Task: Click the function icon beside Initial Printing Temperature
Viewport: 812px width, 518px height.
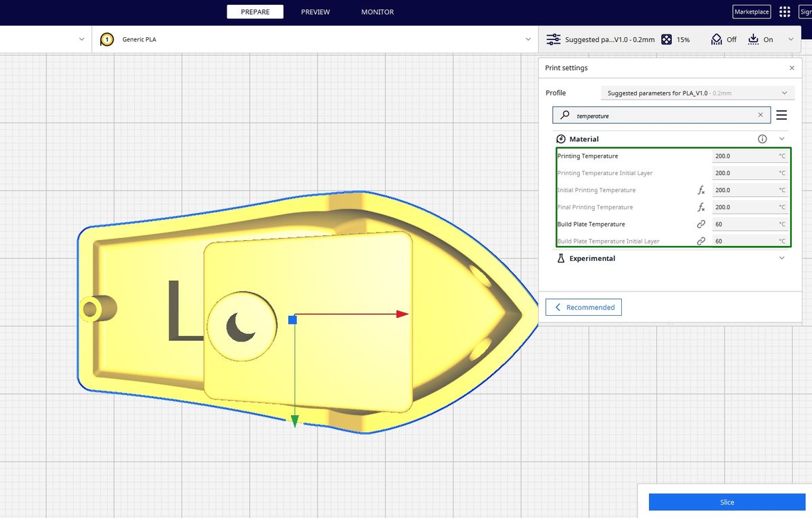Action: [x=701, y=190]
